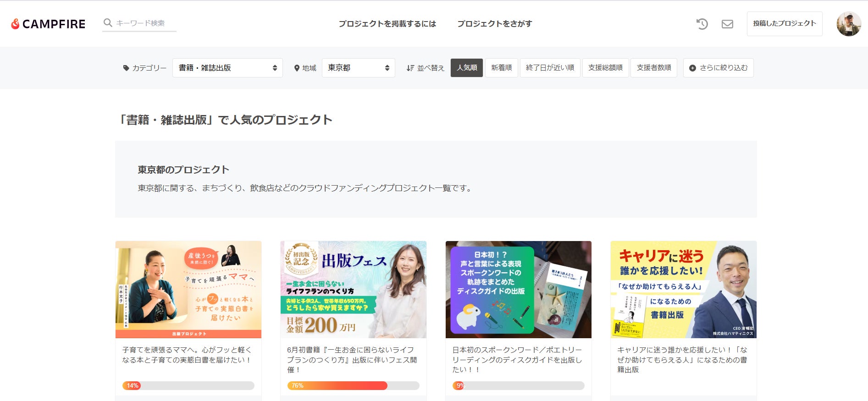Screen dimensions: 868x401
Task: Sort by 終了日が近い順
Action: click(x=550, y=68)
